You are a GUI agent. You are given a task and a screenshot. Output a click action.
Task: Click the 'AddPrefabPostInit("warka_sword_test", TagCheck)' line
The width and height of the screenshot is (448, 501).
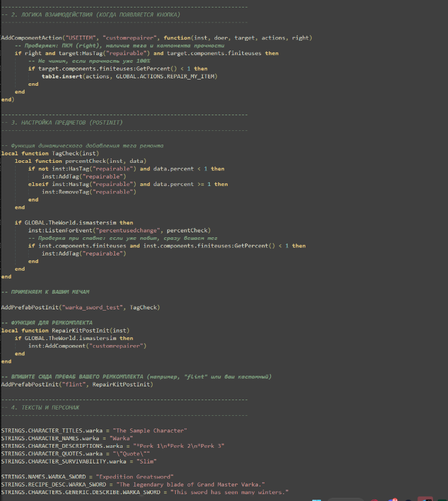click(81, 307)
